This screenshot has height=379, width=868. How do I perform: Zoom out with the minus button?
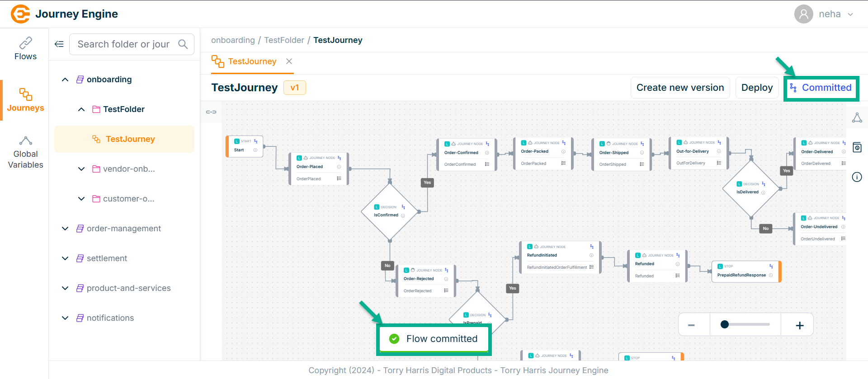point(691,325)
